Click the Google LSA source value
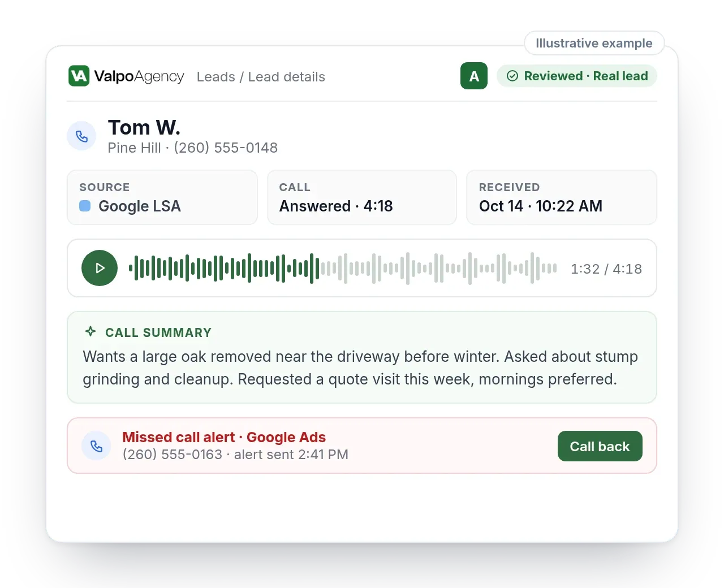The height and width of the screenshot is (588, 724). (x=139, y=206)
